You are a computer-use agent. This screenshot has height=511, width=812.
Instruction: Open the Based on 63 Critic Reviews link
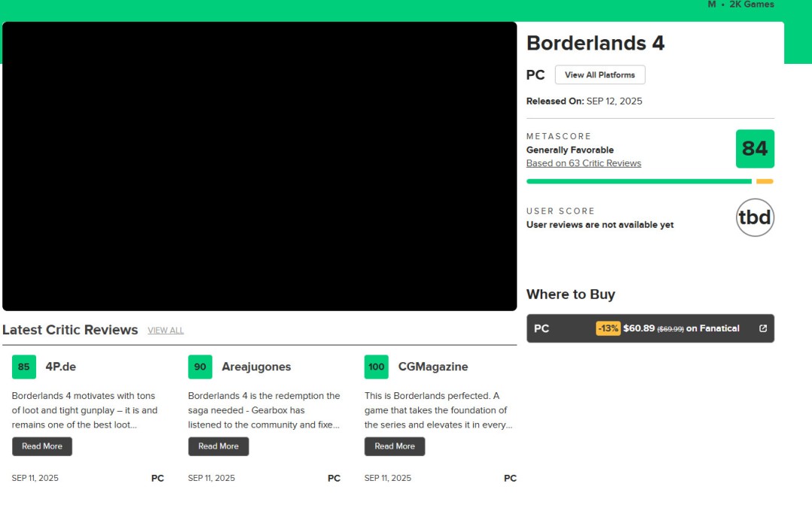583,163
